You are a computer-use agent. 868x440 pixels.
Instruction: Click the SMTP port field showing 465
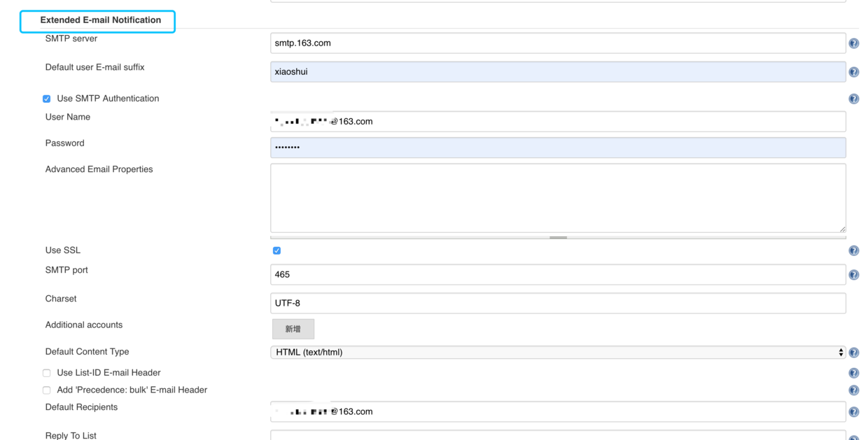point(558,274)
